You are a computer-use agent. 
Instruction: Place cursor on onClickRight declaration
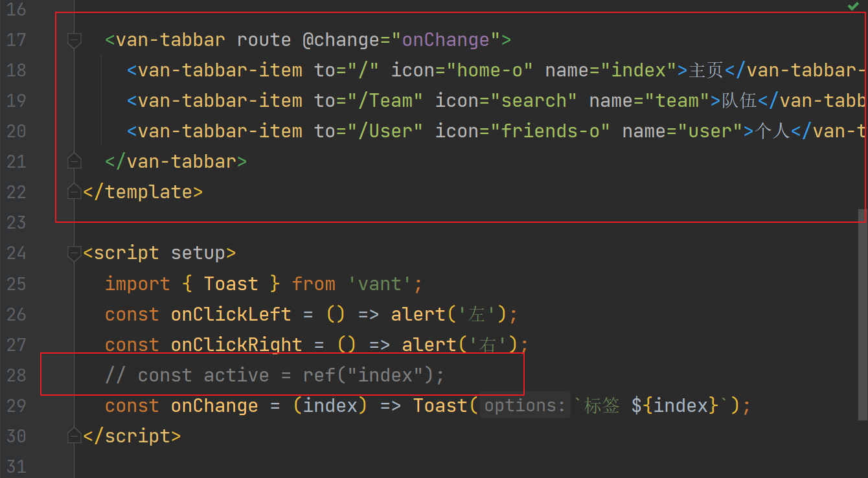[x=236, y=345]
